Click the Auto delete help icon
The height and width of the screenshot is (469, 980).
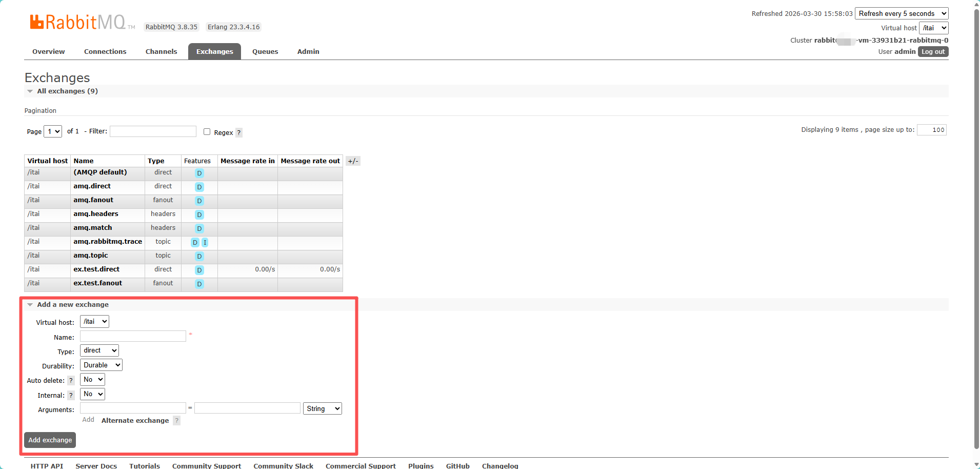(x=71, y=381)
